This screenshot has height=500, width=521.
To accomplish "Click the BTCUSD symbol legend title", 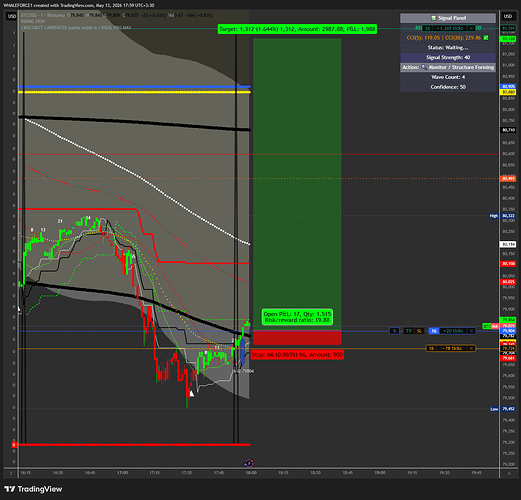I will point(43,15).
